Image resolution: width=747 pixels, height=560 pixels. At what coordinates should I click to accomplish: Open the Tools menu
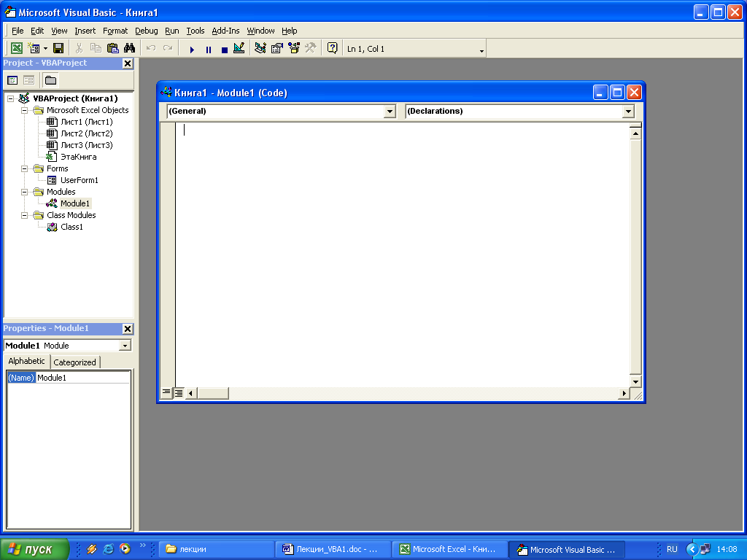tap(196, 31)
